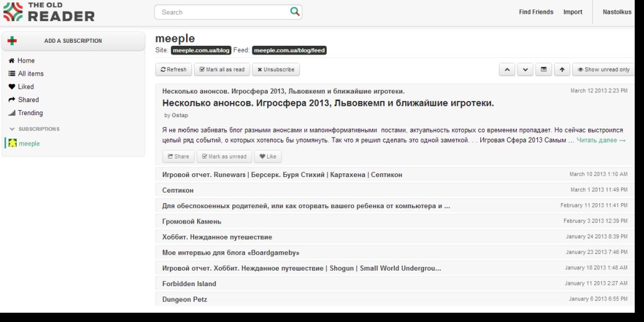Open Trending in sidebar
The width and height of the screenshot is (644, 322).
click(x=30, y=113)
